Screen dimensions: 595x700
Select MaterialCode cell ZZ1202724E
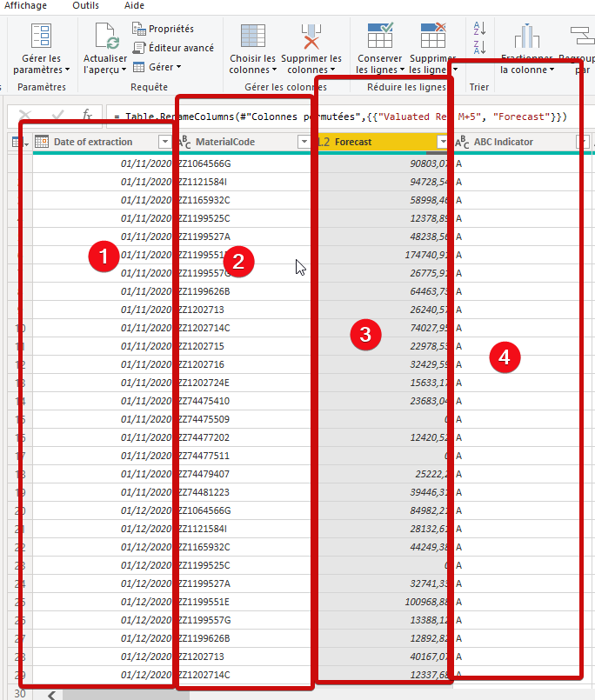(244, 383)
